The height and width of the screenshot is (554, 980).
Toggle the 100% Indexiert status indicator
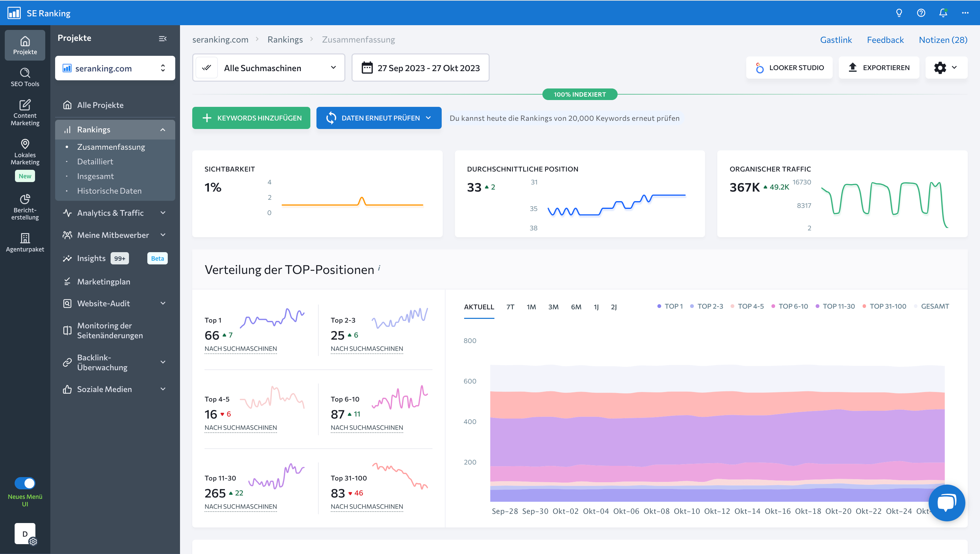(x=579, y=94)
